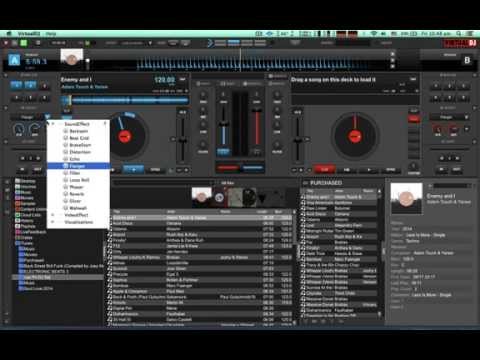The width and height of the screenshot is (480, 360).
Task: Click right channel volume fader
Action: 256,110
